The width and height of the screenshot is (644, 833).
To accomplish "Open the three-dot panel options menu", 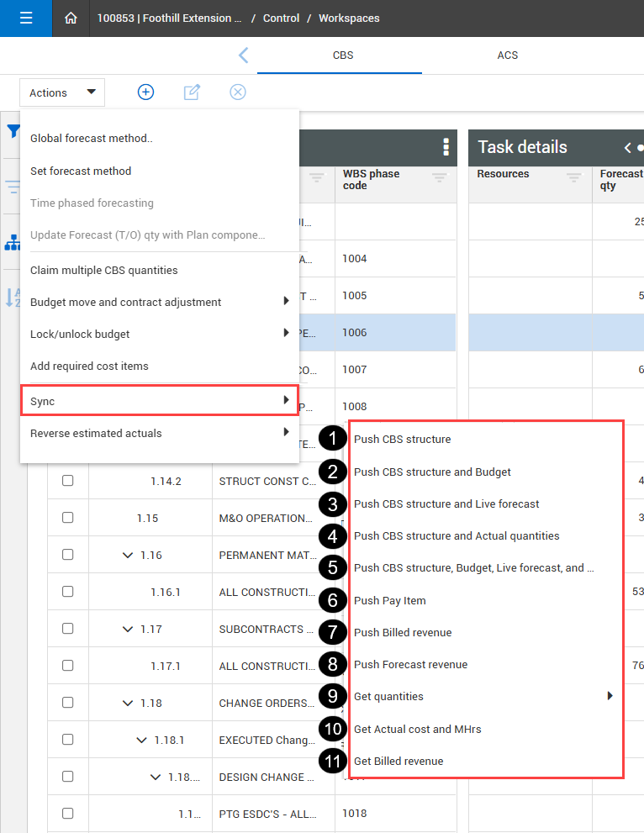I will click(446, 148).
